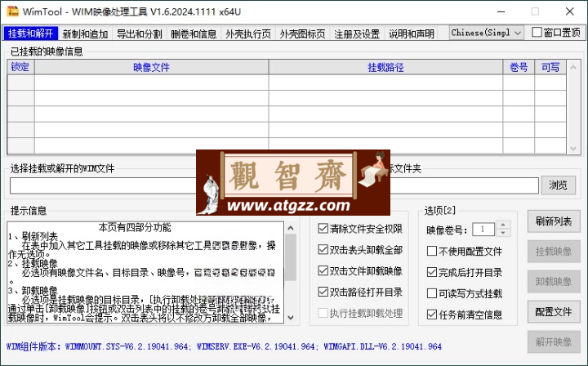Viewport: 588px width, 366px height.
Task: Go to the 注册及设置 tab
Action: coord(357,33)
